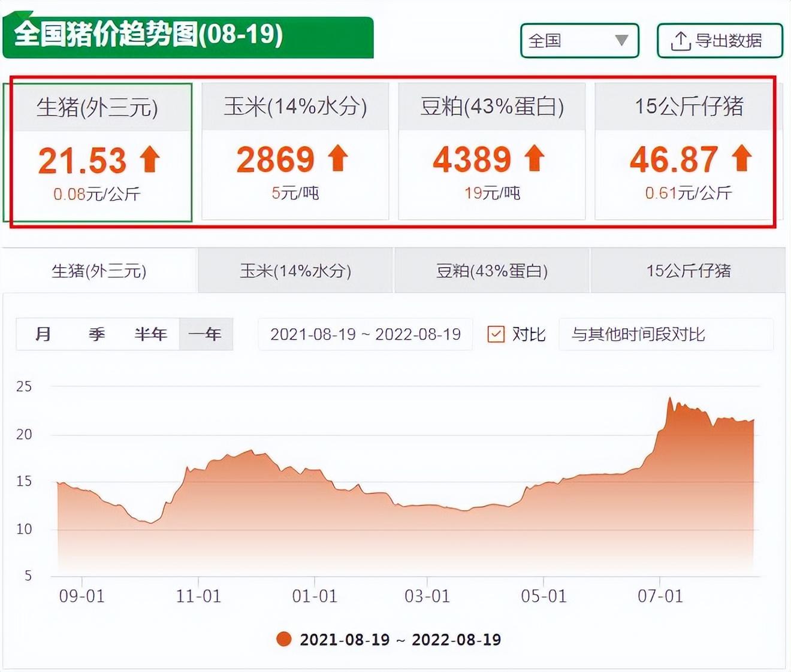Click the up arrow beside 4389 soybean meal price

point(535,159)
